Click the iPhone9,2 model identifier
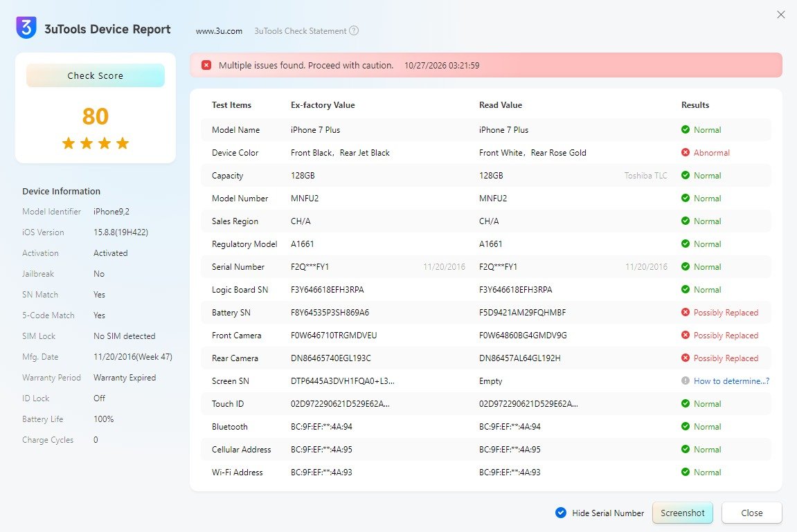 (111, 211)
